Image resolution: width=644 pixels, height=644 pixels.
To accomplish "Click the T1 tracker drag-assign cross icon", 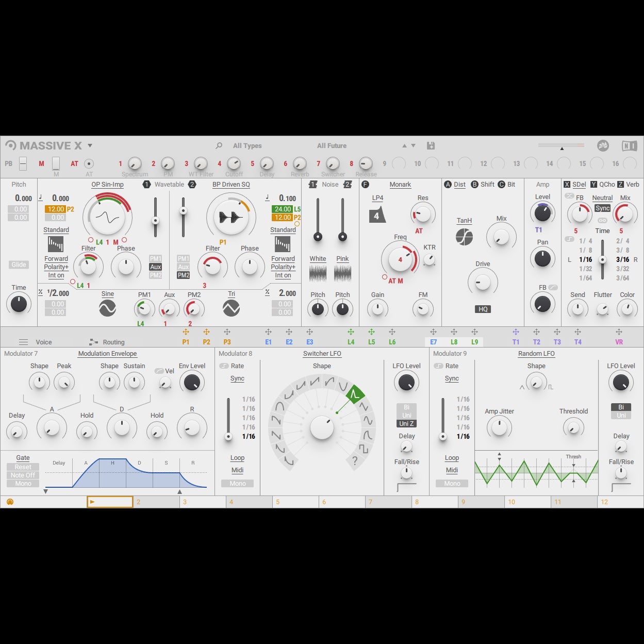I will coord(516,332).
